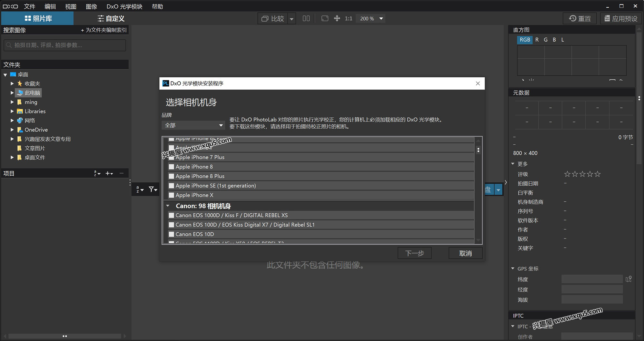
Task: Select RGB histogram channel
Action: click(525, 40)
